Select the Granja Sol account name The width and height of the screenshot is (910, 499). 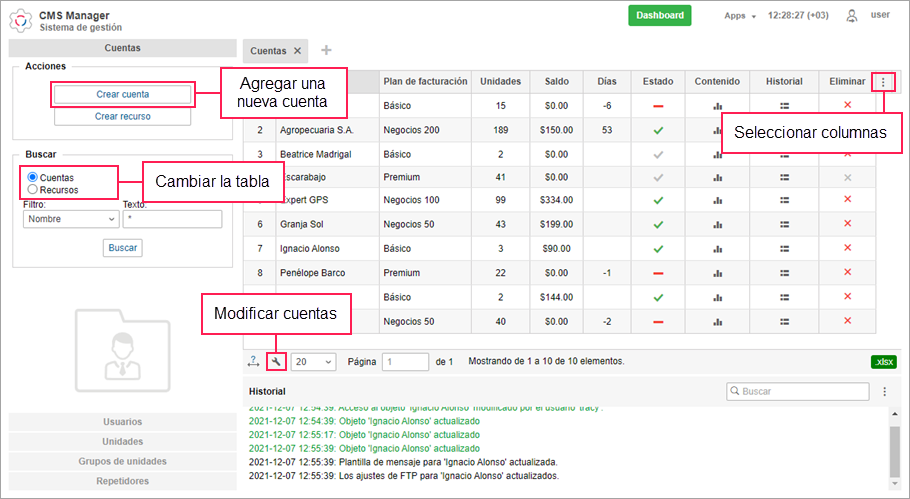(x=302, y=225)
